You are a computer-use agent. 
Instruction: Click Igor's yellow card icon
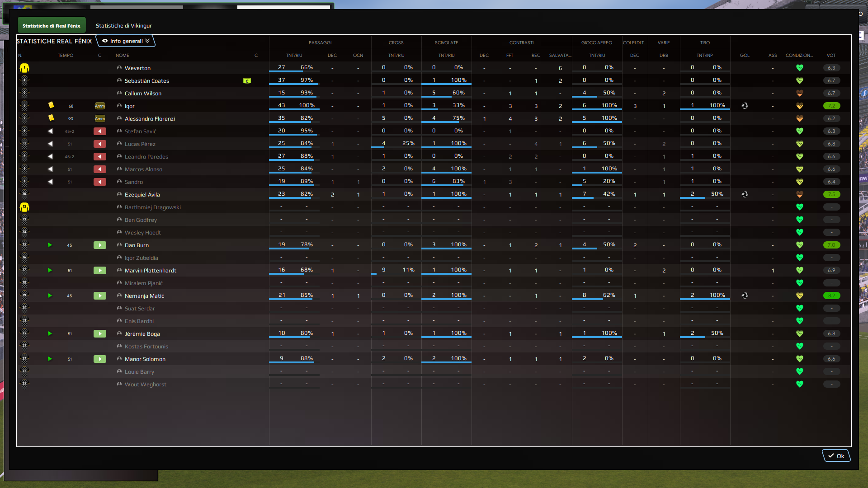(x=51, y=105)
